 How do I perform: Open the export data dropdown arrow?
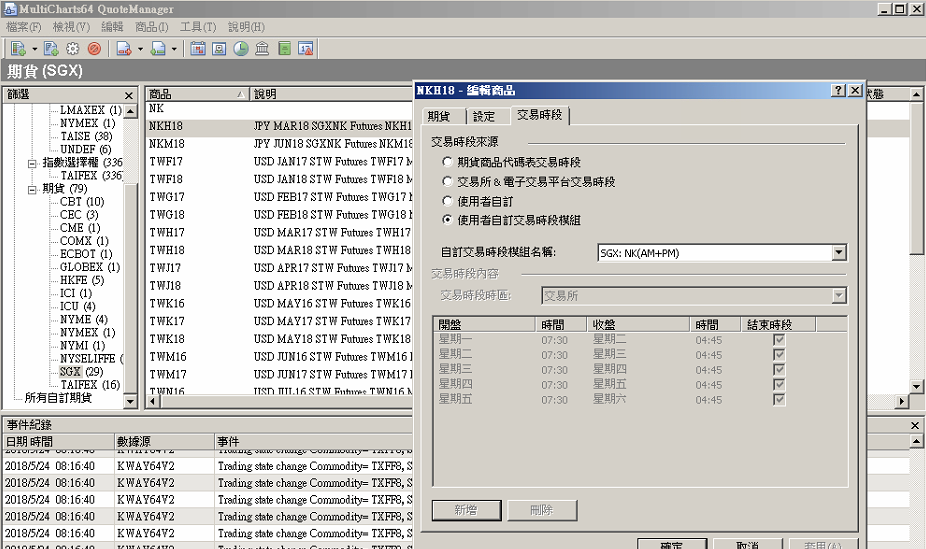point(174,49)
